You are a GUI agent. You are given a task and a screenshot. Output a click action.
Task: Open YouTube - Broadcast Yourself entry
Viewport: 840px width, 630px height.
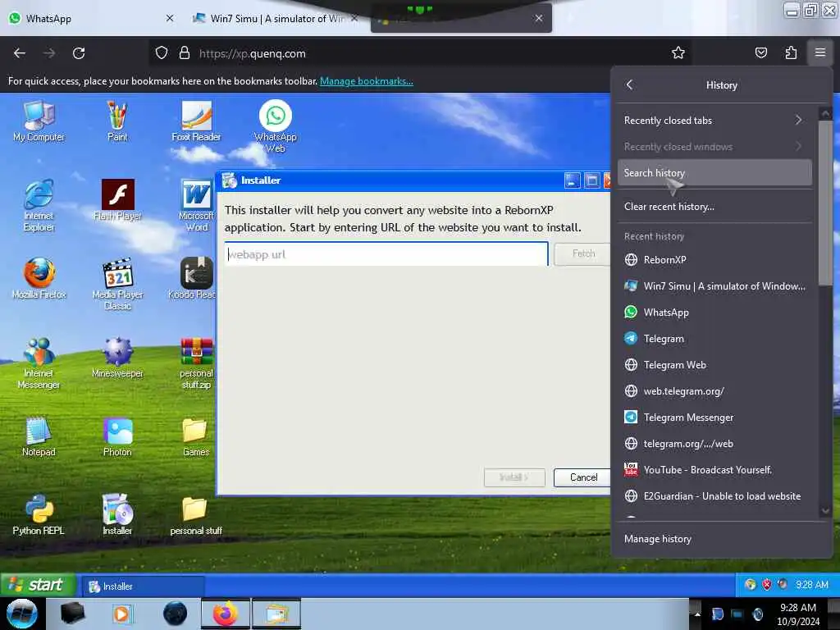[x=714, y=469]
